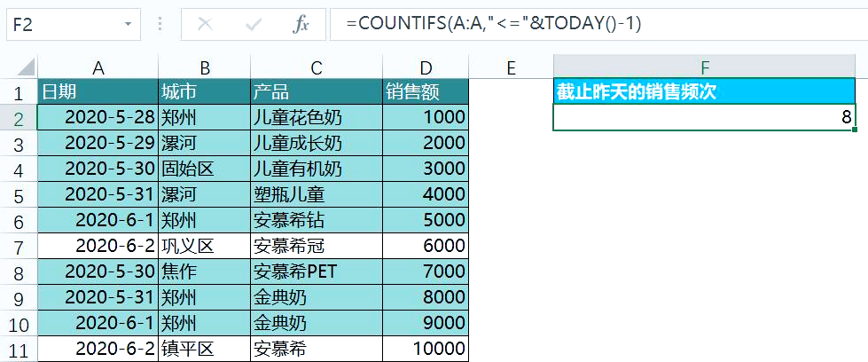Image resolution: width=868 pixels, height=362 pixels.
Task: Select the sales cell 1000
Action: [426, 117]
